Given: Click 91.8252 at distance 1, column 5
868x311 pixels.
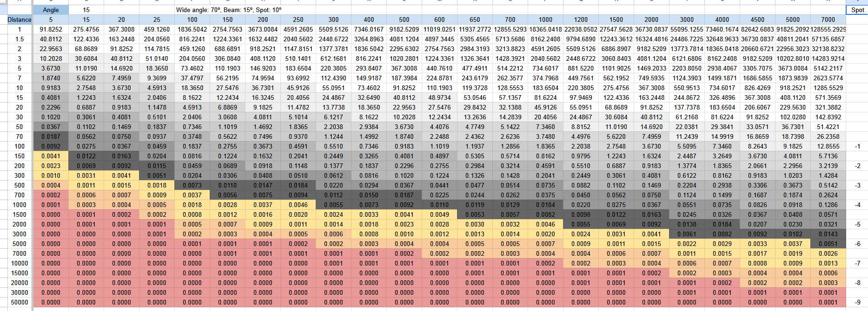Looking at the screenshot, I should click(51, 29).
